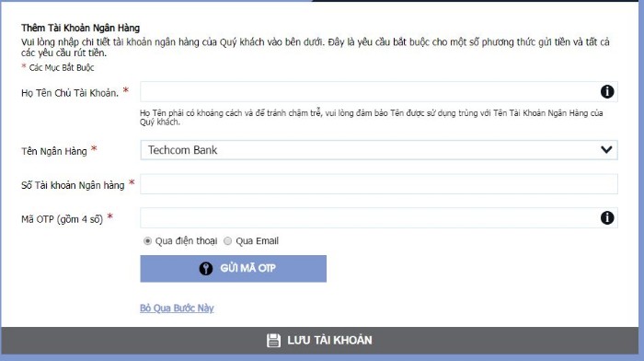Send OTP with GỬI MÃ OTP button
The height and width of the screenshot is (361, 644).
click(234, 269)
